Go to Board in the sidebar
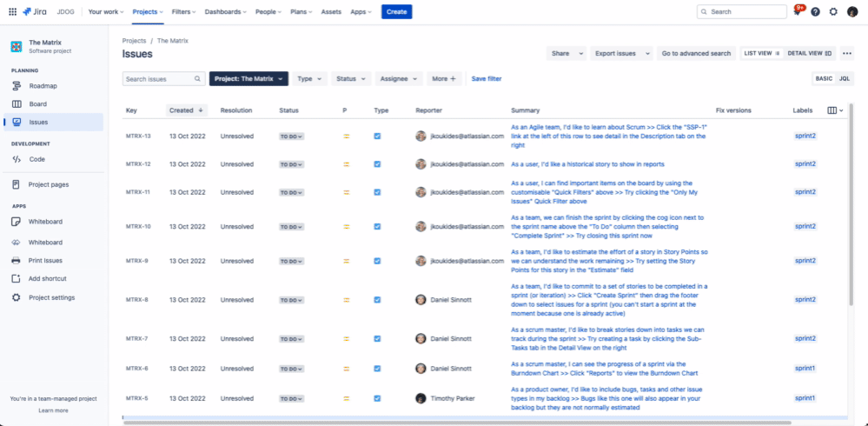Image resolution: width=868 pixels, height=426 pixels. 37,103
